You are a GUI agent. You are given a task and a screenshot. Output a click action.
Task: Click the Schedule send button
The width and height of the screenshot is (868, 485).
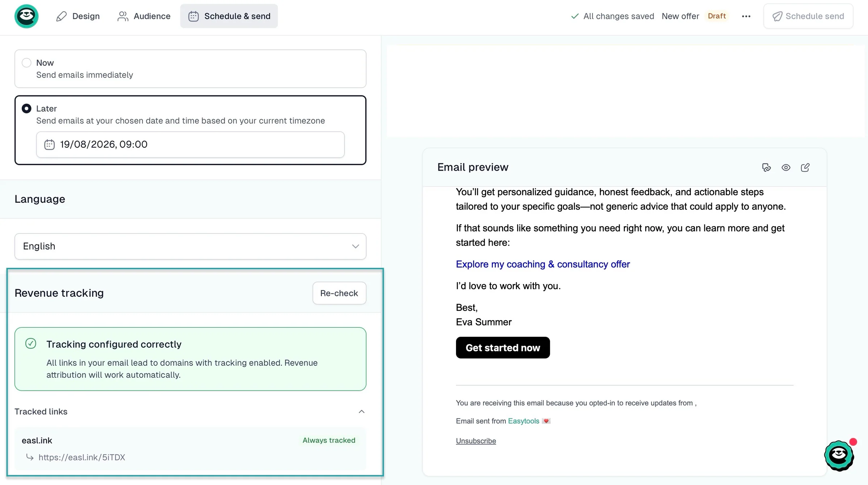click(808, 16)
